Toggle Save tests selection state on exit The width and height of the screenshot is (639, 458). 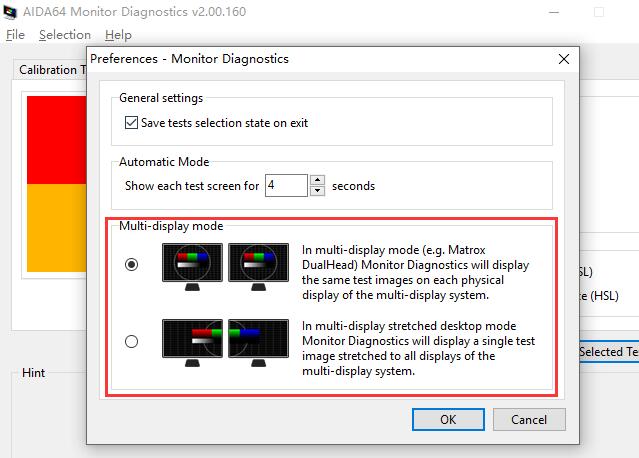[x=131, y=123]
